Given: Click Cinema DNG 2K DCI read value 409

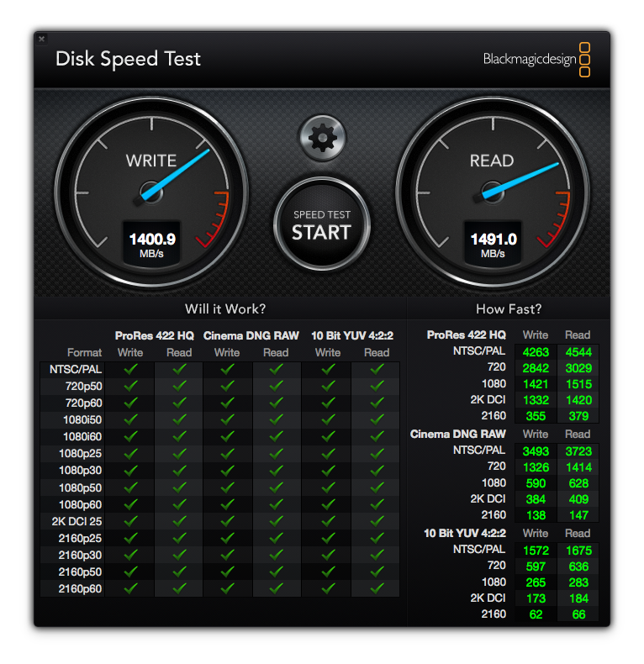Looking at the screenshot, I should point(578,499).
